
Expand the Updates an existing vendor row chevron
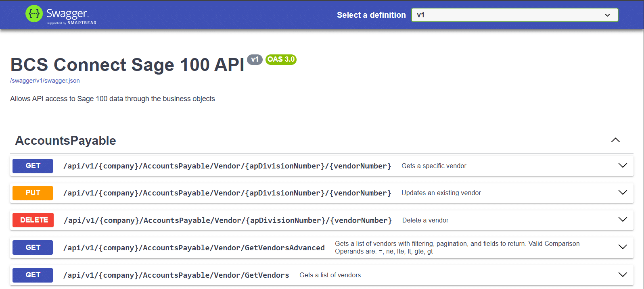623,193
